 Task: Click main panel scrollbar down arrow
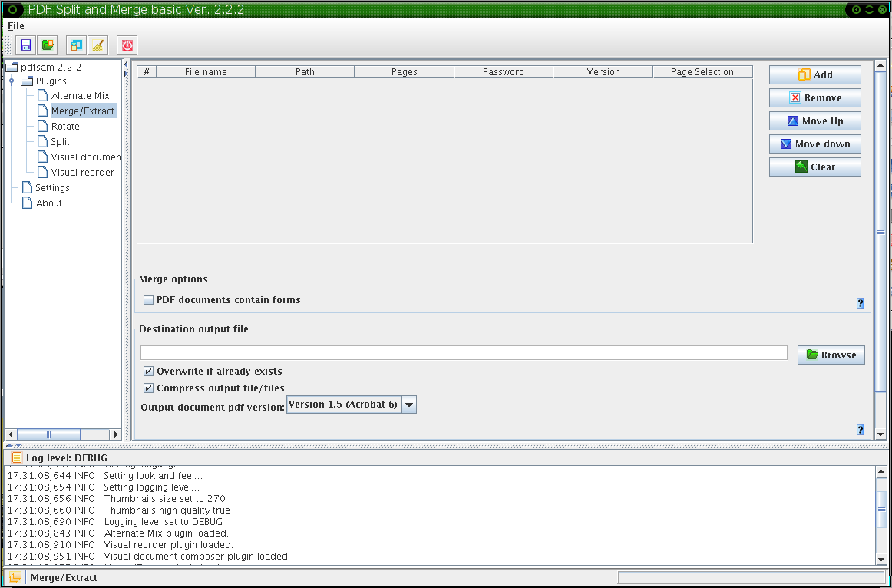point(880,434)
